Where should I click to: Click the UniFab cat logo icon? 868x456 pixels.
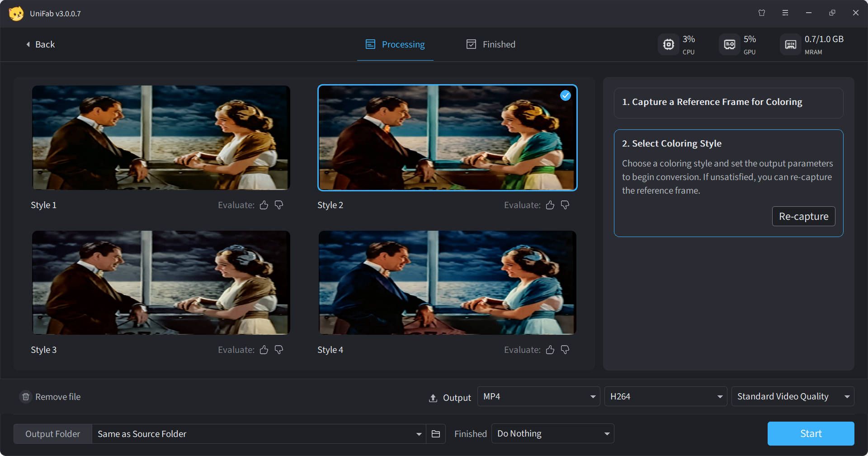pyautogui.click(x=16, y=14)
